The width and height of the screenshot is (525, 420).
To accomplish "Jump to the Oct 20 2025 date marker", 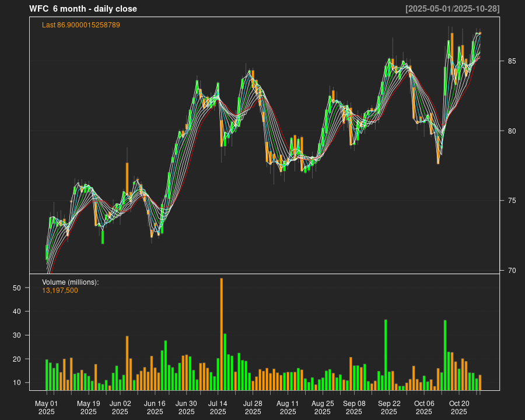I will pyautogui.click(x=459, y=407).
